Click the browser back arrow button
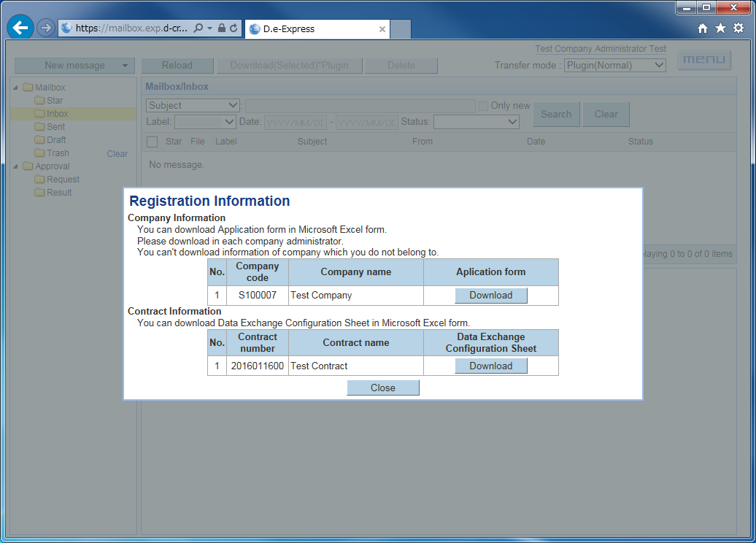The height and width of the screenshot is (543, 756). 20,28
